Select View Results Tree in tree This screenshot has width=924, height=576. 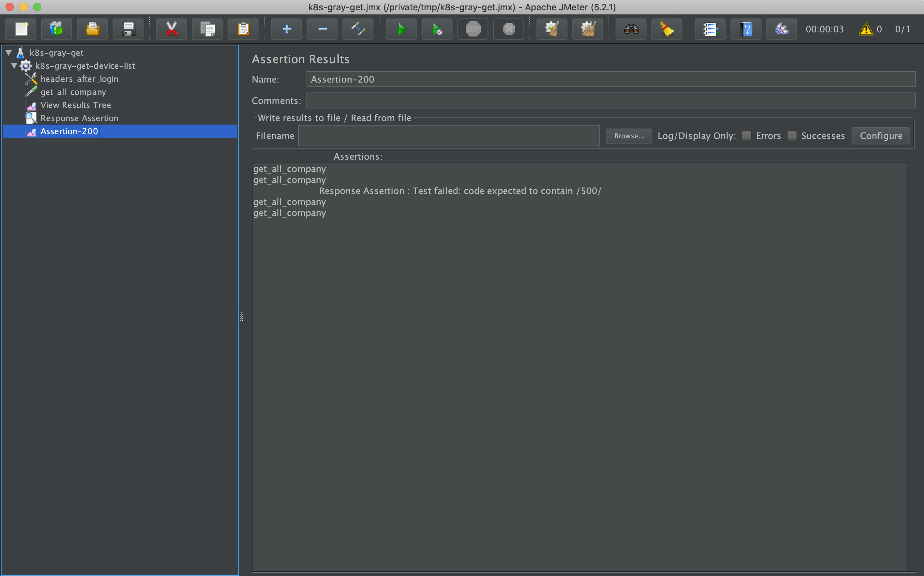[x=75, y=105]
